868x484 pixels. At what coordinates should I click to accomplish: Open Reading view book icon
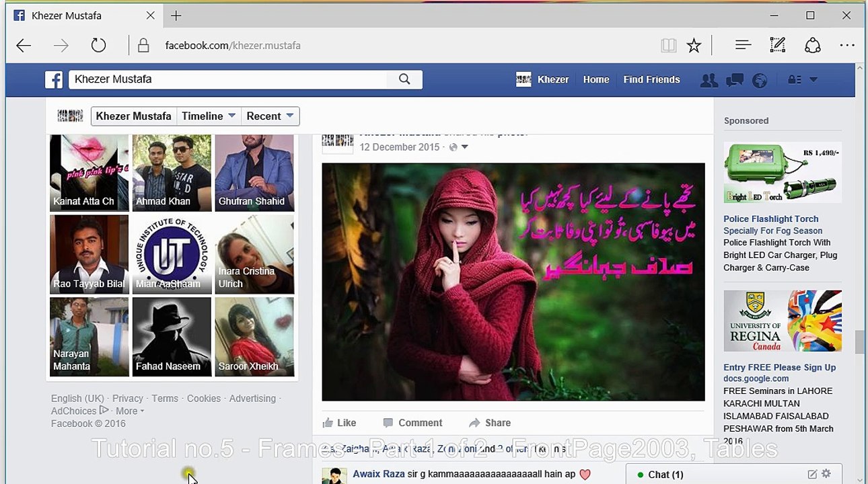pos(668,46)
